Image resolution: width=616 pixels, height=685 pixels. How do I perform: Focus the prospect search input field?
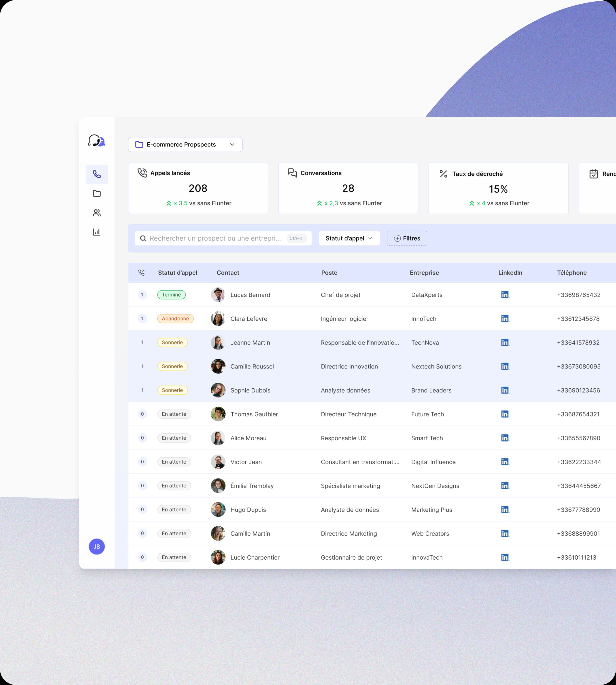[223, 238]
